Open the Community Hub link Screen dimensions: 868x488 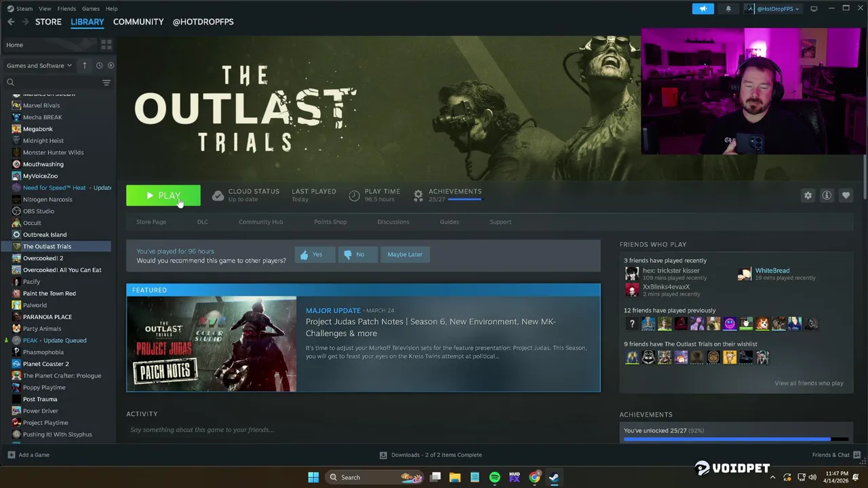[x=261, y=222]
